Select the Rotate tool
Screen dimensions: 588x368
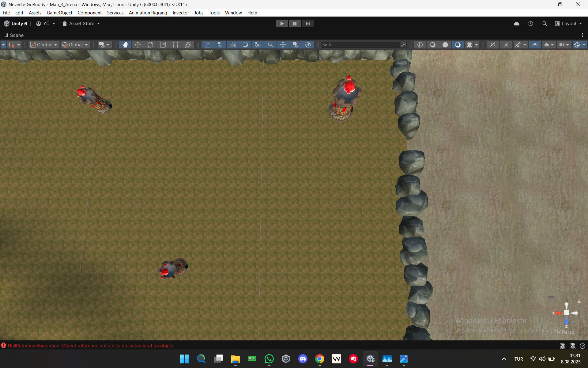pos(150,45)
